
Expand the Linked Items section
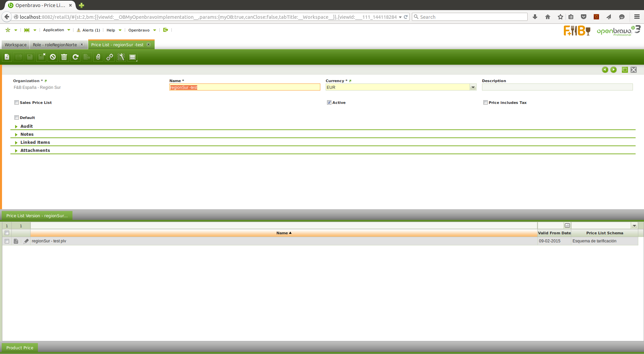tap(35, 142)
